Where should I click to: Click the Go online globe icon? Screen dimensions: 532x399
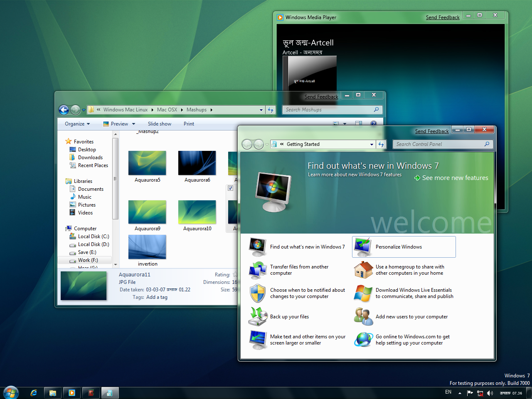pos(363,340)
